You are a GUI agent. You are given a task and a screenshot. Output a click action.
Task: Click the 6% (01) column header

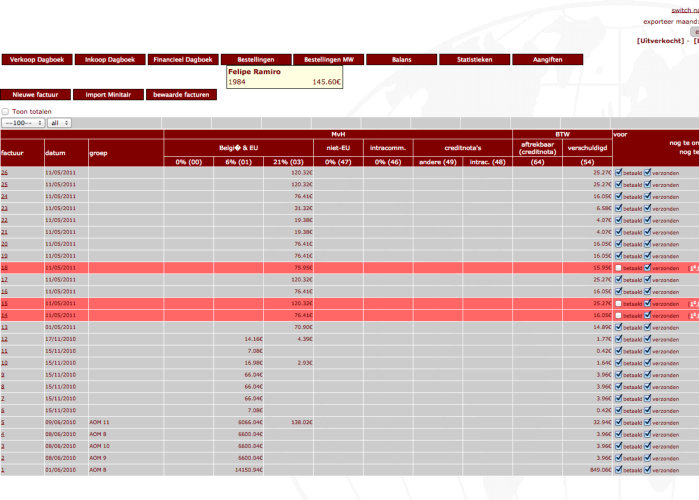[x=238, y=162]
